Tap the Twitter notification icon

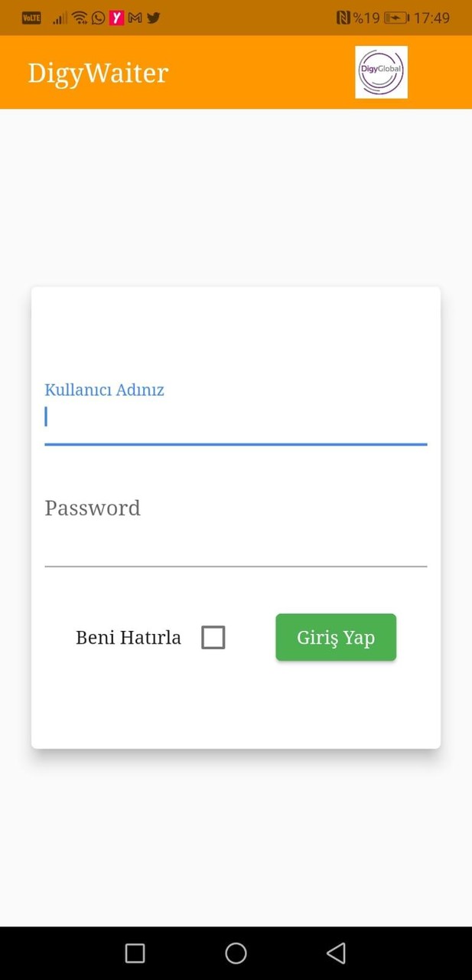(x=154, y=18)
